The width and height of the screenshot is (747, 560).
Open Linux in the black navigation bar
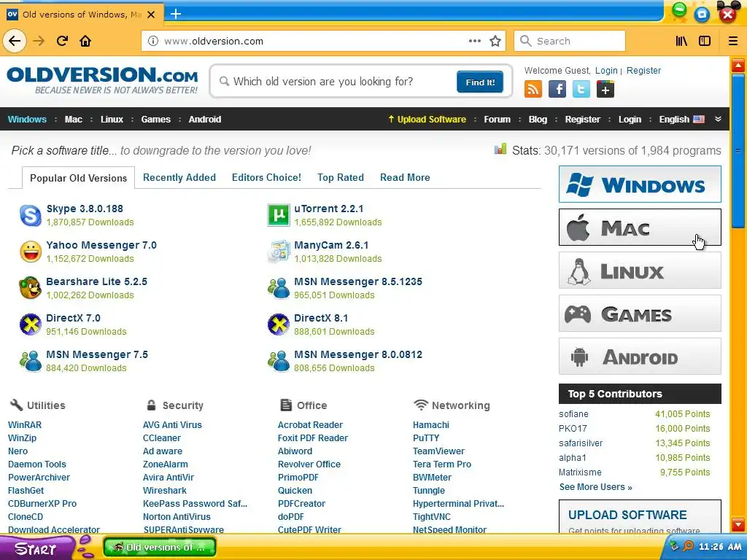112,119
